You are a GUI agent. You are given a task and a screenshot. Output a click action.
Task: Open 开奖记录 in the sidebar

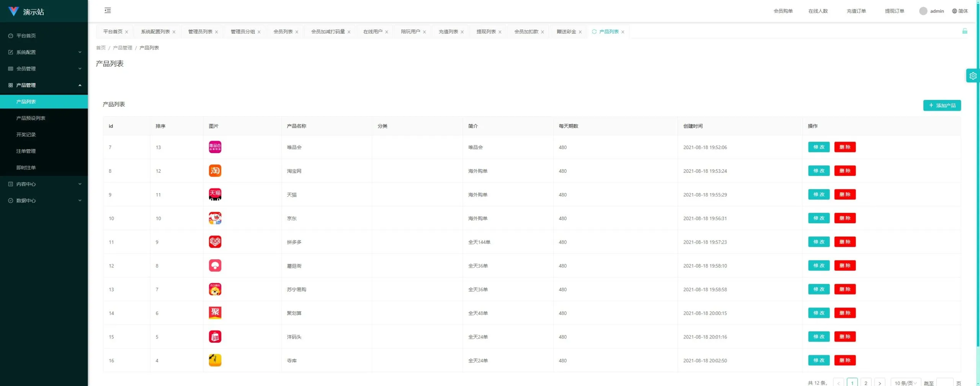(x=44, y=134)
